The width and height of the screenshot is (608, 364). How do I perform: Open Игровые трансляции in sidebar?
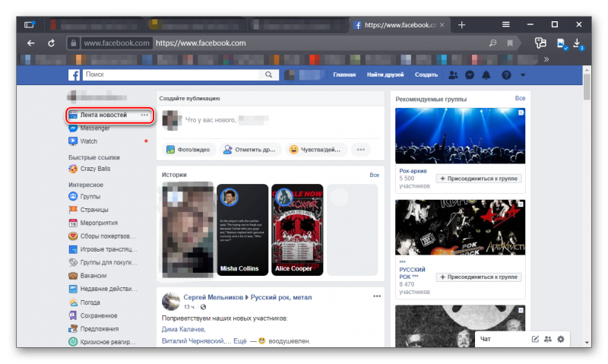pos(103,249)
